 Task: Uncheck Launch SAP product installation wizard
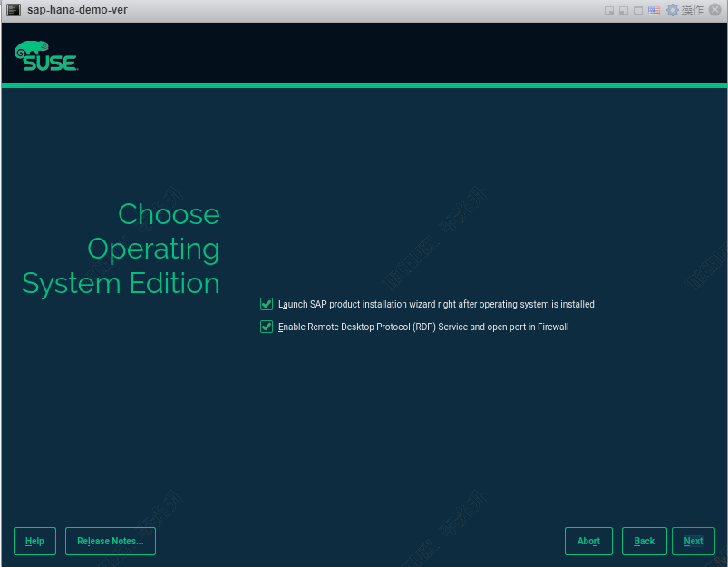[267, 304]
